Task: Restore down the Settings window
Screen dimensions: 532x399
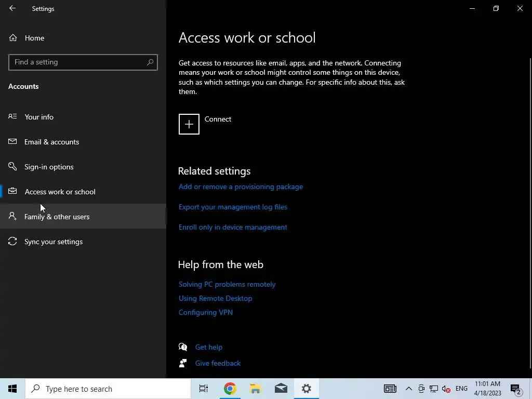Action: pos(496,8)
